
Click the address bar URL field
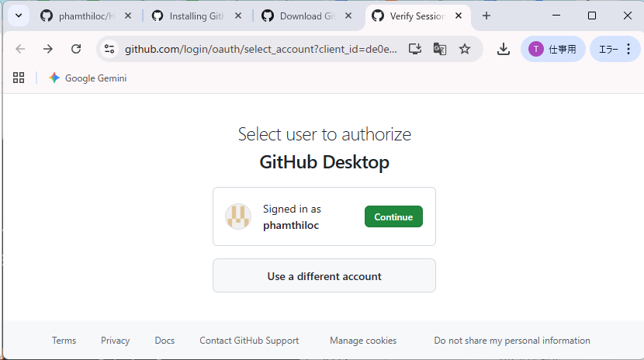click(x=261, y=49)
